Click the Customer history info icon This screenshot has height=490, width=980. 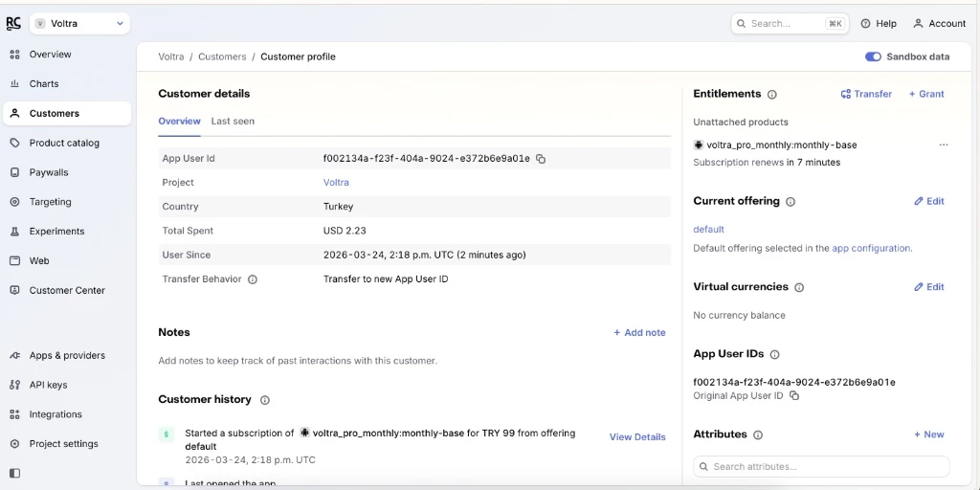tap(265, 400)
